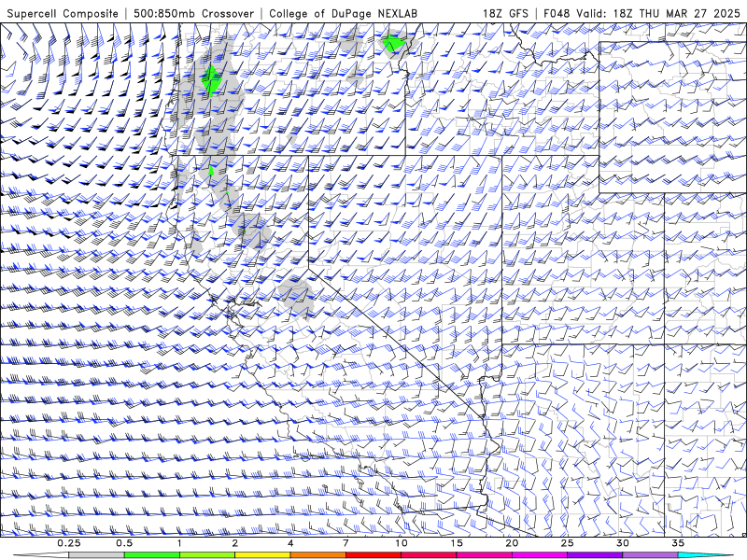This screenshot has width=747, height=560.
Task: Click 'College of DuPage NEXLAB' header text
Action: click(343, 13)
